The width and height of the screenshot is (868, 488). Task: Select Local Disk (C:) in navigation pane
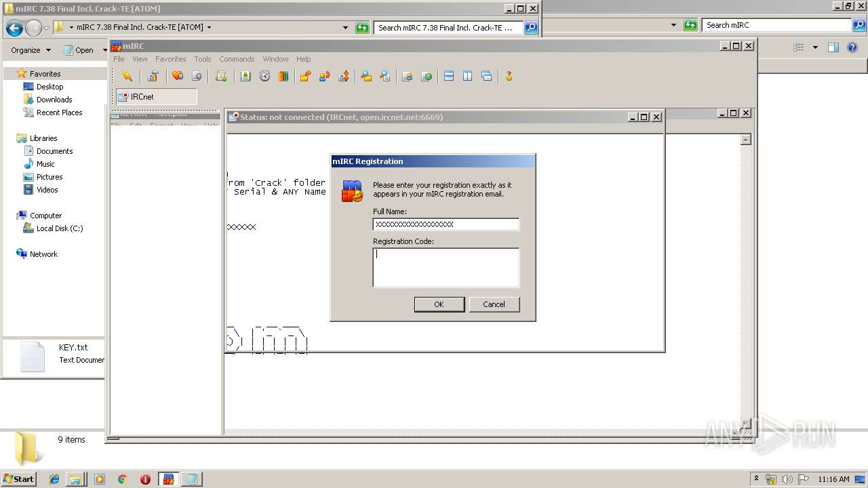tap(60, 228)
